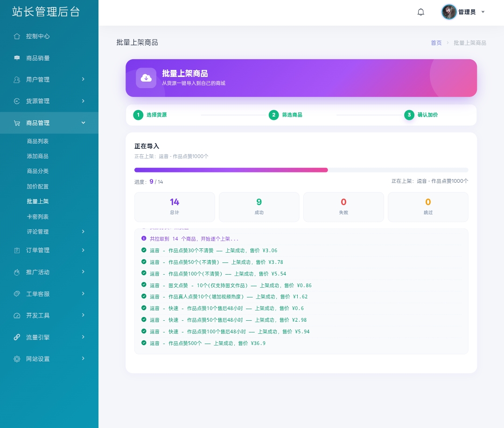Click the 货源管理 icon

point(17,101)
